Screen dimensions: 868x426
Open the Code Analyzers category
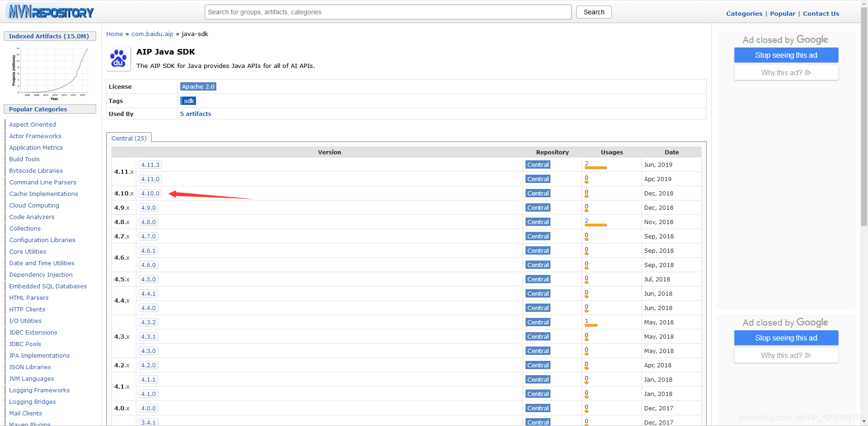32,217
